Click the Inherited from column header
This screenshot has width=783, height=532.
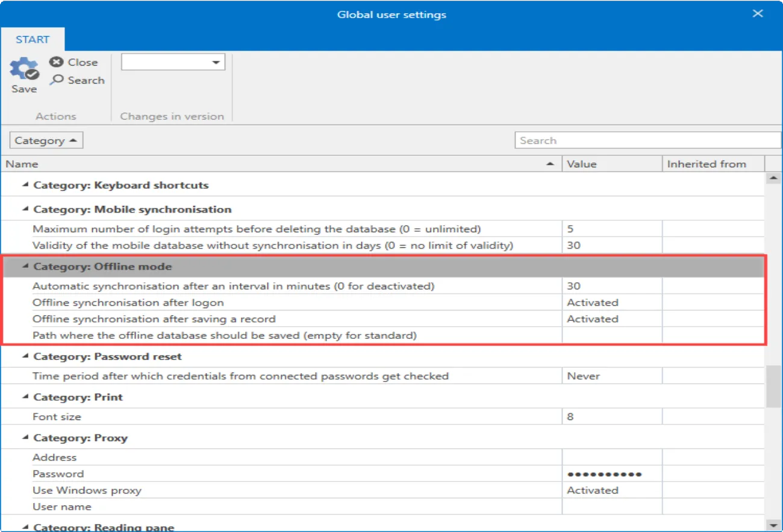[713, 164]
